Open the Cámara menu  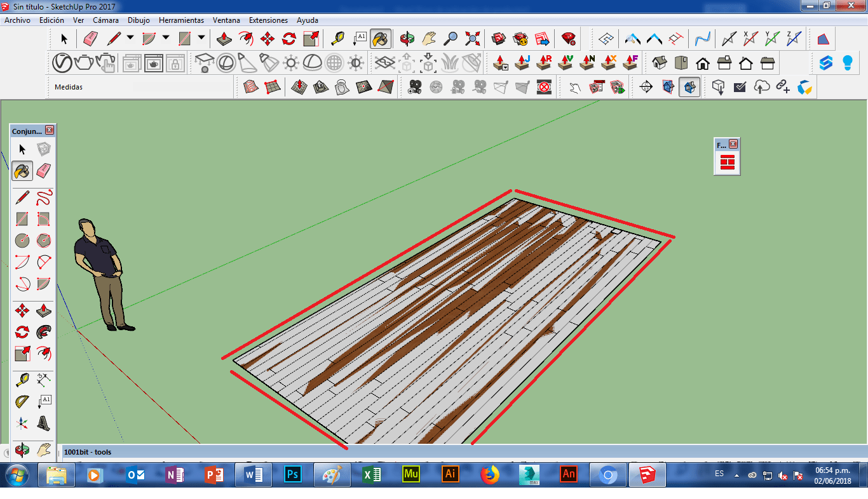click(x=105, y=20)
